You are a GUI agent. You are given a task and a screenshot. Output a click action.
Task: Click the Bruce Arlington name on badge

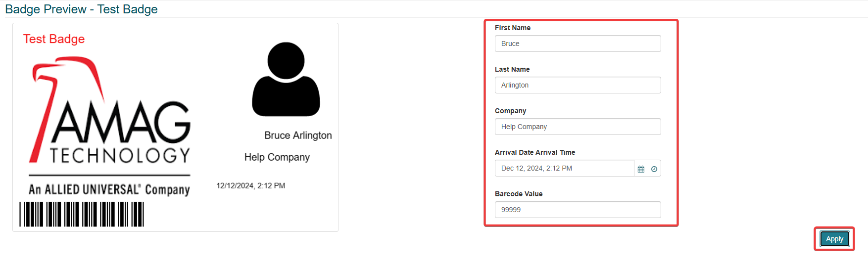pyautogui.click(x=298, y=135)
